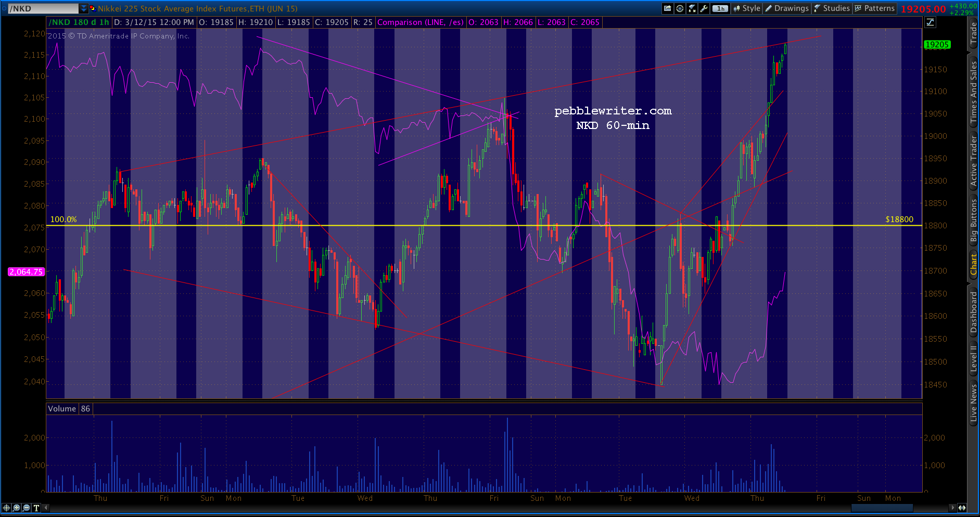Click the yellow $18800 level label
Image resolution: width=980 pixels, height=517 pixels.
[x=899, y=219]
